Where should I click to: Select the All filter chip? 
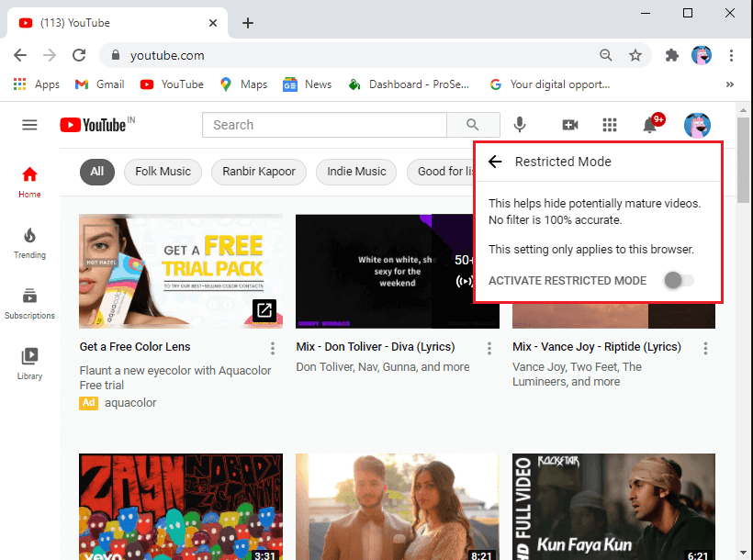(97, 172)
